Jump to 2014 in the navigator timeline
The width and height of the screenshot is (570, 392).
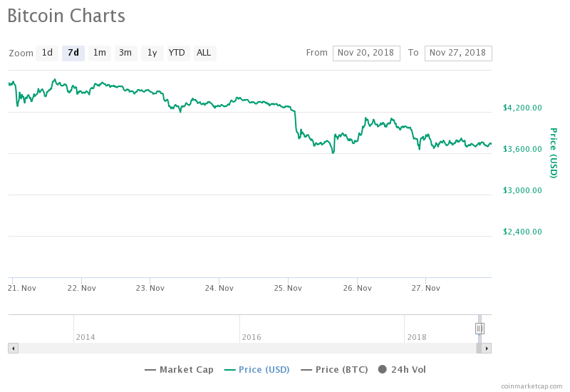pyautogui.click(x=85, y=336)
